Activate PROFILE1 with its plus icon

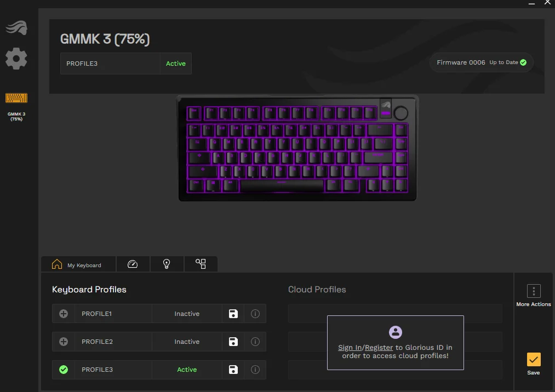click(x=64, y=314)
